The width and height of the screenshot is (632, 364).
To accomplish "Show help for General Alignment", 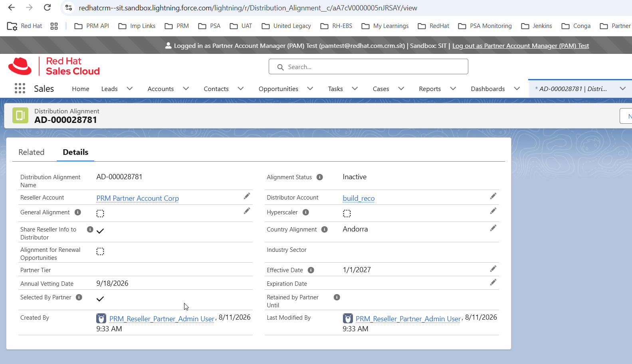I will 78,212.
